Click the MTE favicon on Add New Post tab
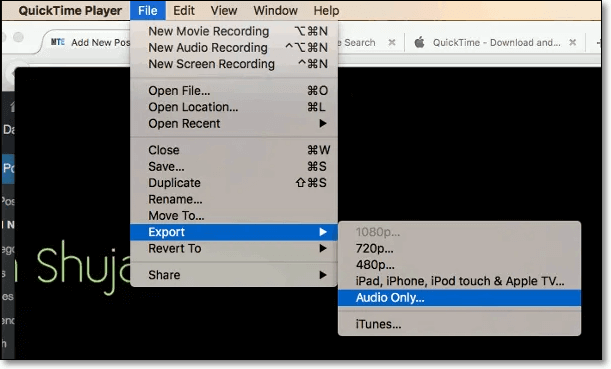Viewport: 611px width, 369px height. (x=58, y=42)
